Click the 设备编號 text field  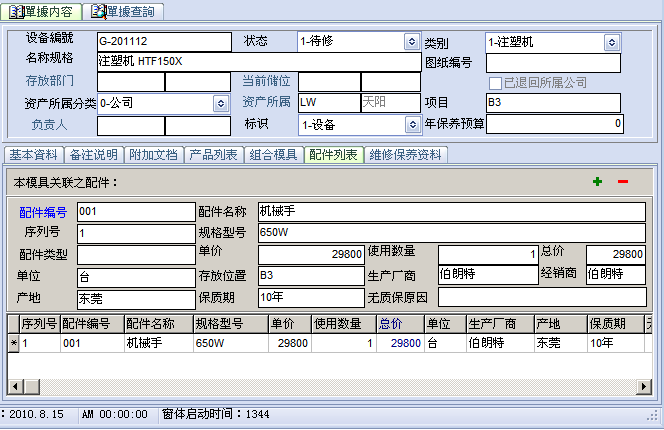163,42
